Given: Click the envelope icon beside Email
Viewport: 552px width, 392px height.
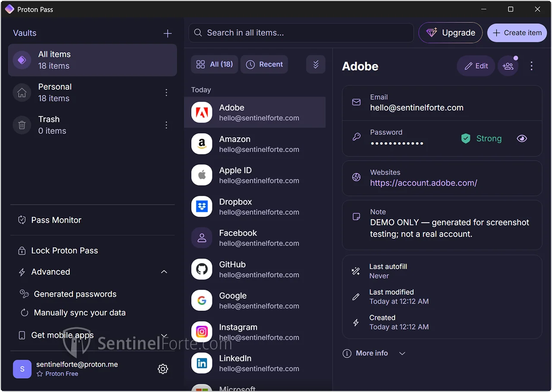Looking at the screenshot, I should click(356, 103).
